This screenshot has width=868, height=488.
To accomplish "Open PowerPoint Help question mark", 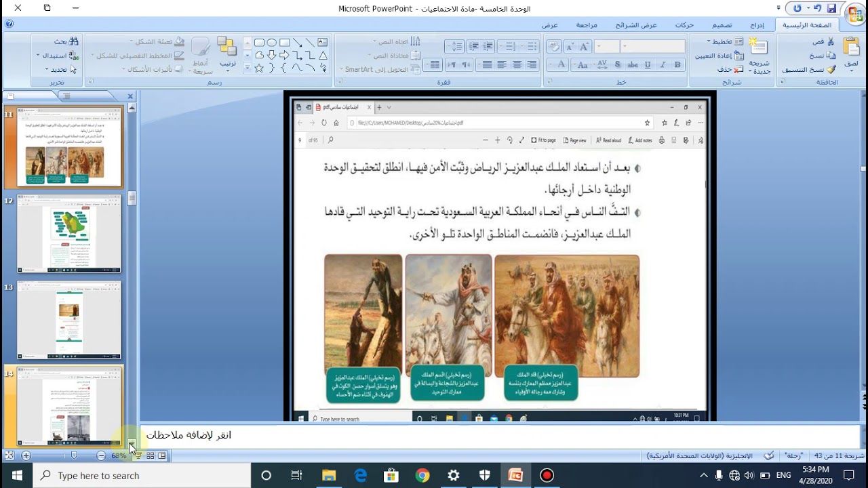I will (x=8, y=24).
